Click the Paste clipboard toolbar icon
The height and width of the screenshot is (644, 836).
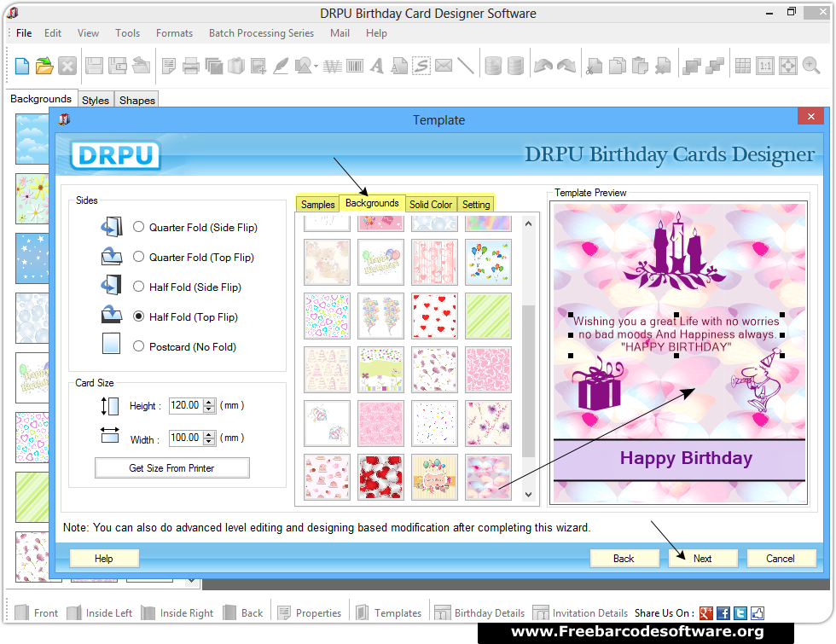point(640,67)
